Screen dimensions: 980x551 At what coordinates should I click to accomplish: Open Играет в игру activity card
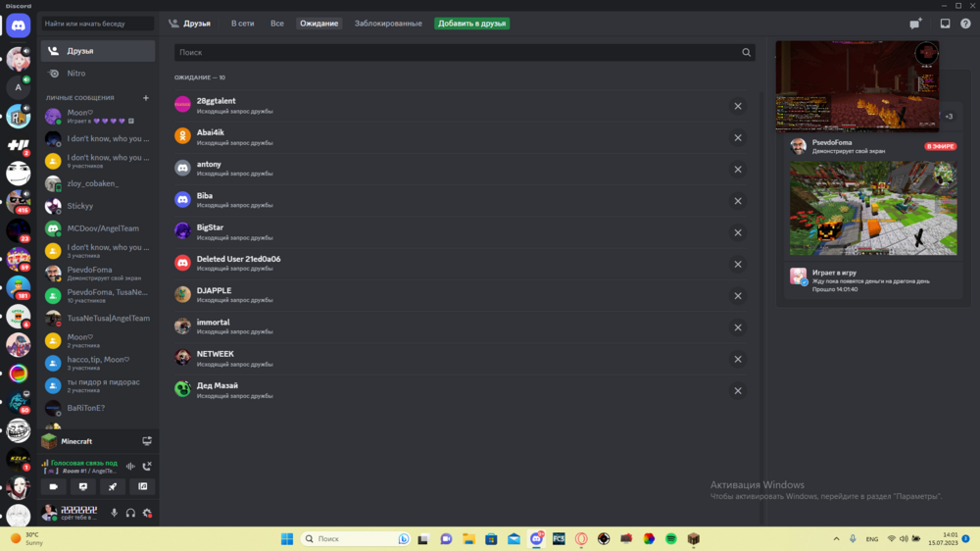coord(873,280)
